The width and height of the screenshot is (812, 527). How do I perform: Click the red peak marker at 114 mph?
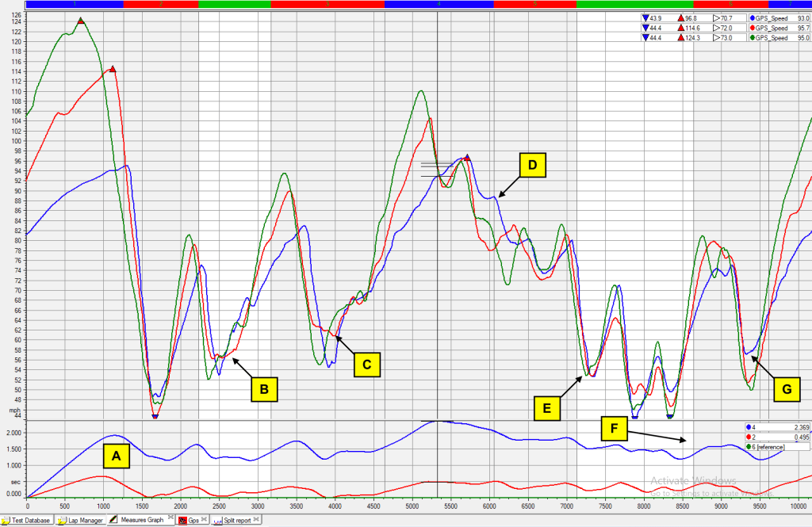113,70
